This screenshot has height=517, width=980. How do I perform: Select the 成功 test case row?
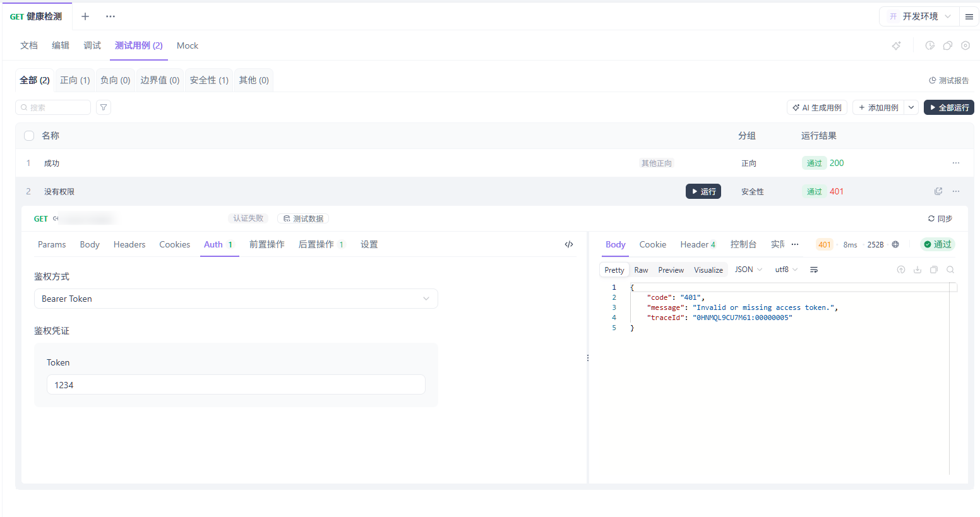(494, 163)
